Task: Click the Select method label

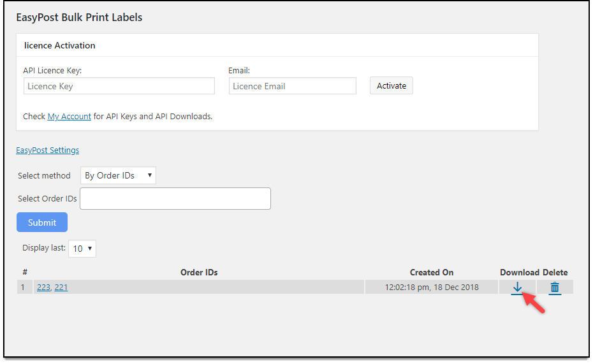Action: tap(44, 175)
